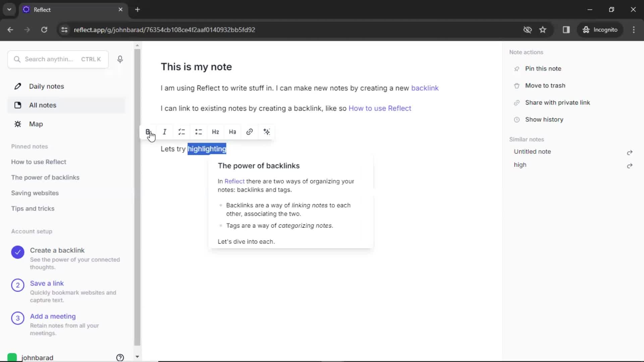Insert a hyperlink
The image size is (644, 362).
pyautogui.click(x=250, y=131)
